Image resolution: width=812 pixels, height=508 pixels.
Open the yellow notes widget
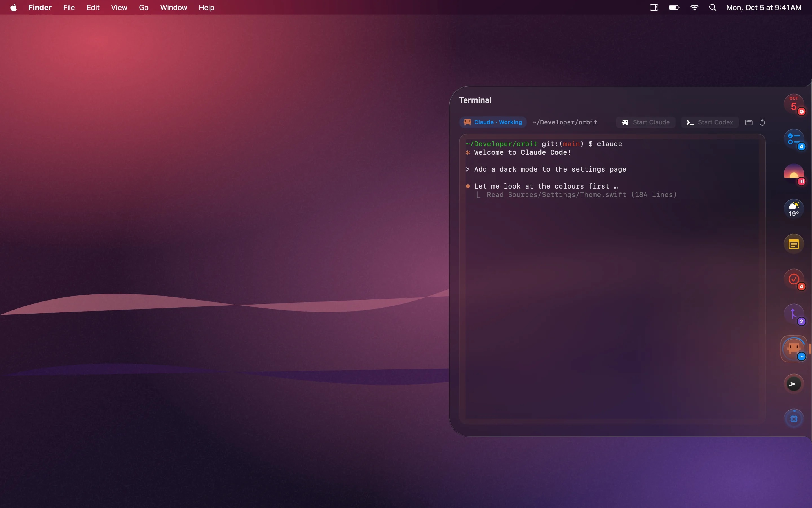click(794, 244)
